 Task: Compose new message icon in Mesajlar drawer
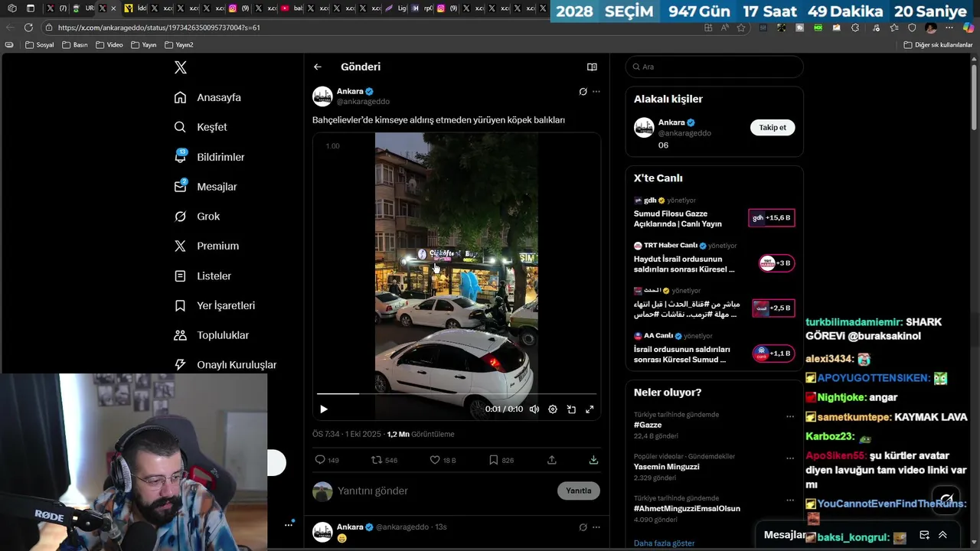(x=924, y=535)
